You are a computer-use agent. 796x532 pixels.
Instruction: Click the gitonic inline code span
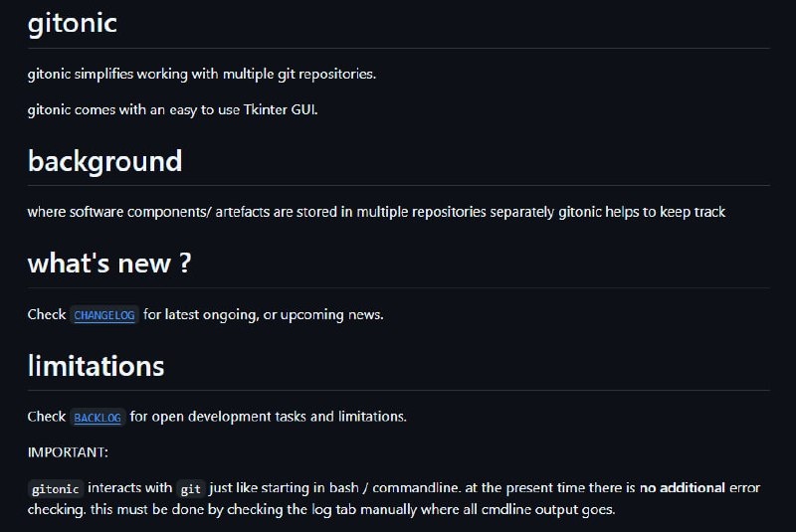pyautogui.click(x=56, y=489)
